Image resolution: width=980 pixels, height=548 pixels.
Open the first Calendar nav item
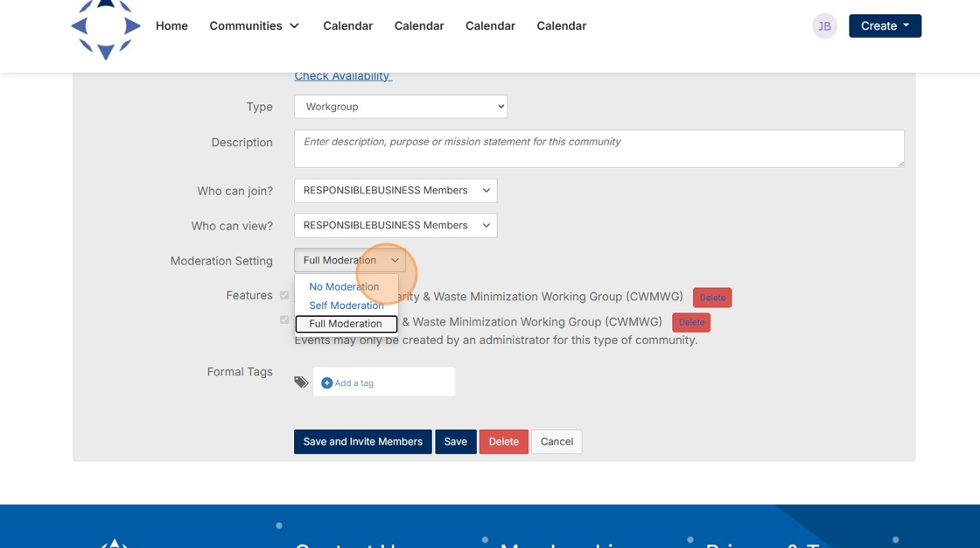348,25
